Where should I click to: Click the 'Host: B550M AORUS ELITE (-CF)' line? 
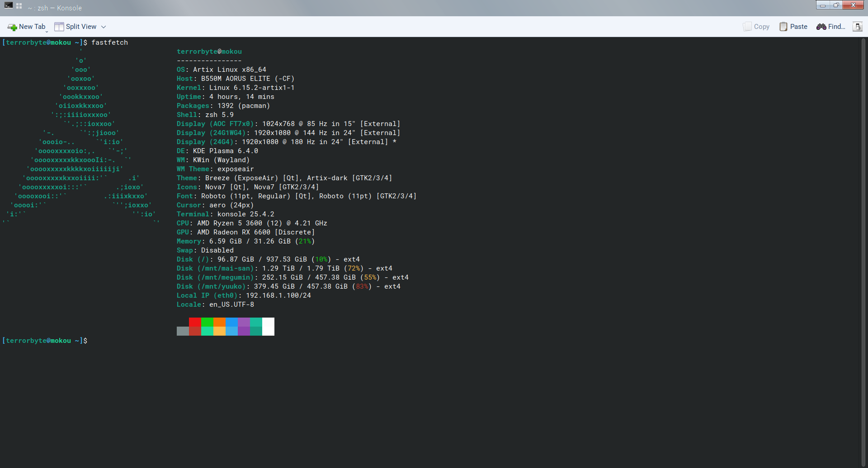236,79
